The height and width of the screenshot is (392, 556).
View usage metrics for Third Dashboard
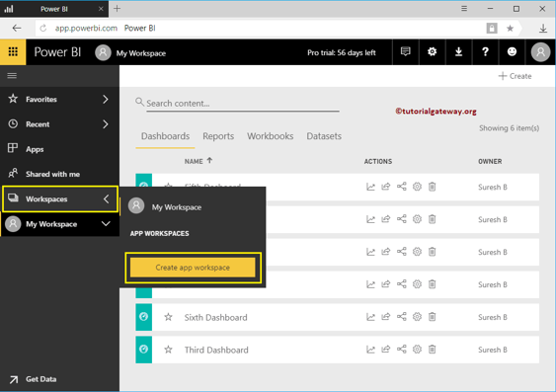[370, 350]
